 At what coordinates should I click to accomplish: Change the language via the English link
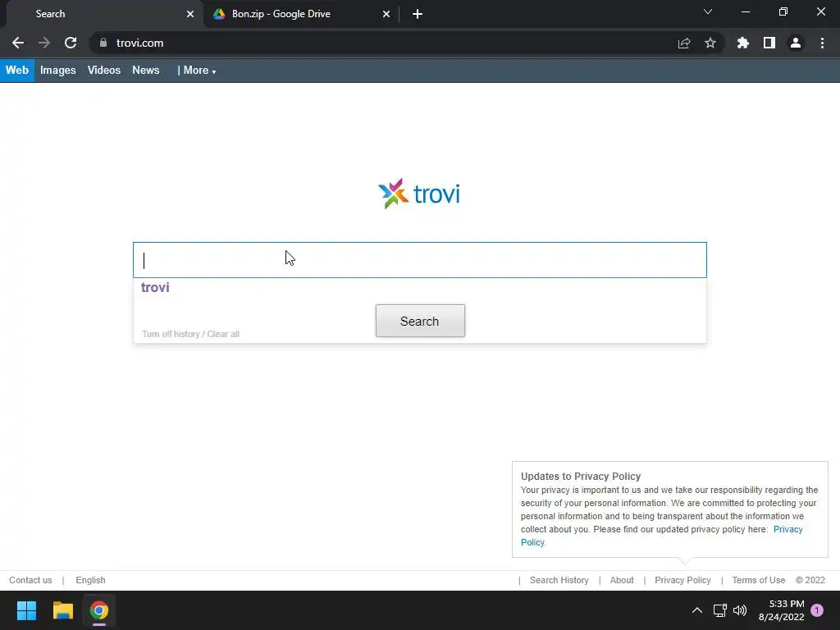coord(90,580)
